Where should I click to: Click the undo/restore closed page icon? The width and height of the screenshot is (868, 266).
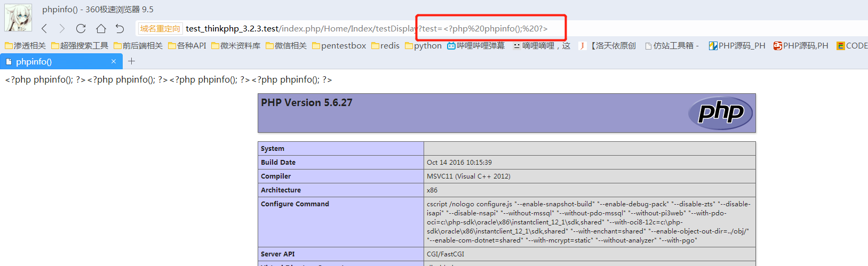coord(120,29)
